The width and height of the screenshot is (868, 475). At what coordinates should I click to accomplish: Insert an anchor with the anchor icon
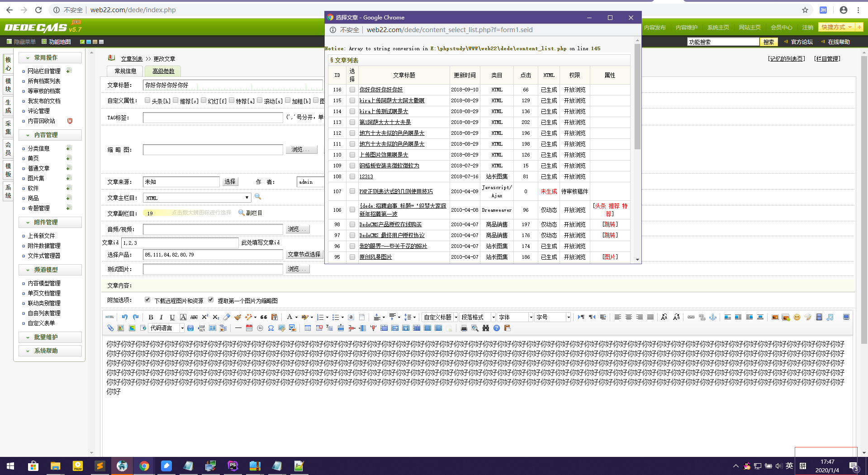click(x=713, y=317)
